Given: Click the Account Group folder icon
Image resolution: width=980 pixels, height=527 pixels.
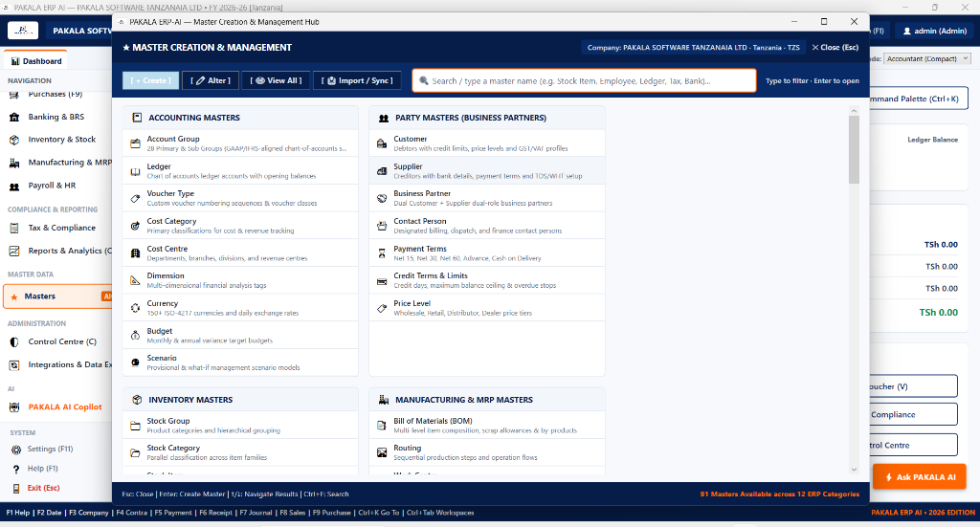Looking at the screenshot, I should 135,143.
